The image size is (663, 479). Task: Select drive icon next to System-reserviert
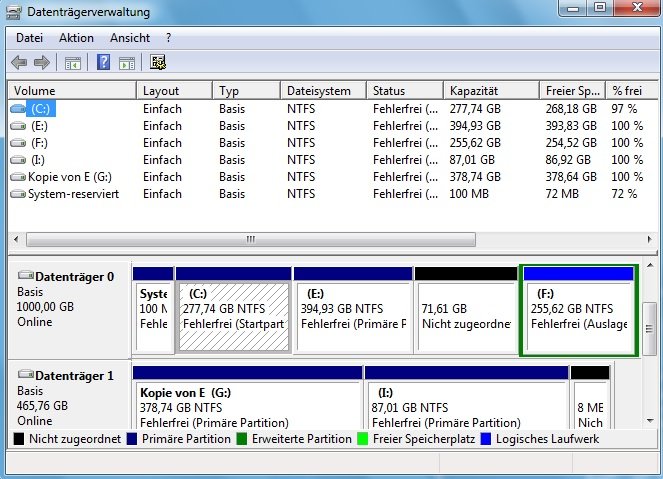click(x=18, y=194)
